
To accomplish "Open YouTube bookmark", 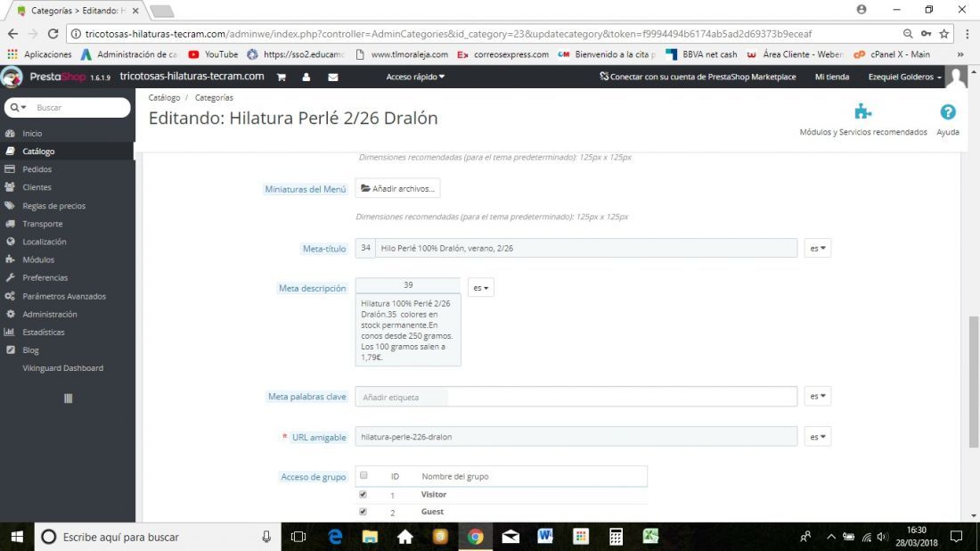I will (213, 54).
